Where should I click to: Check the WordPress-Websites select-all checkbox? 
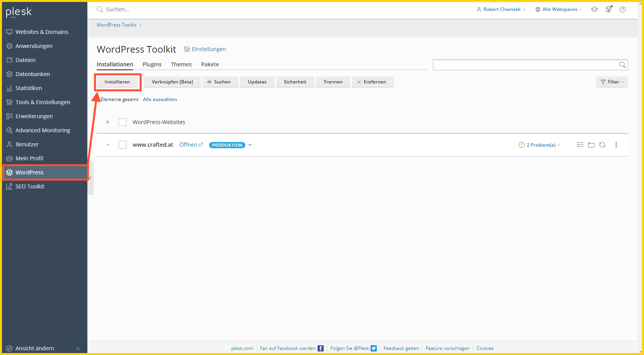click(122, 122)
